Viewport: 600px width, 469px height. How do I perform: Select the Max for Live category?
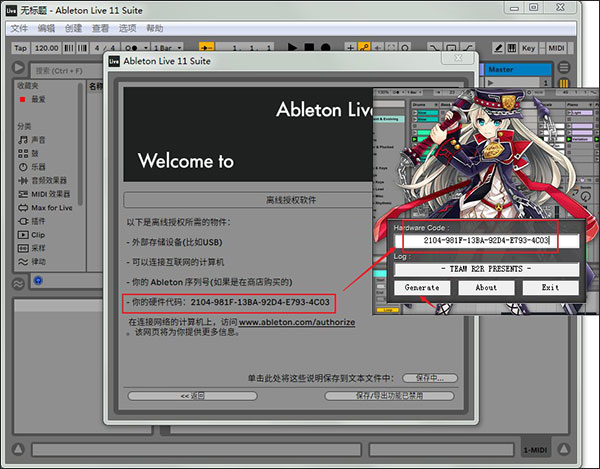point(45,208)
